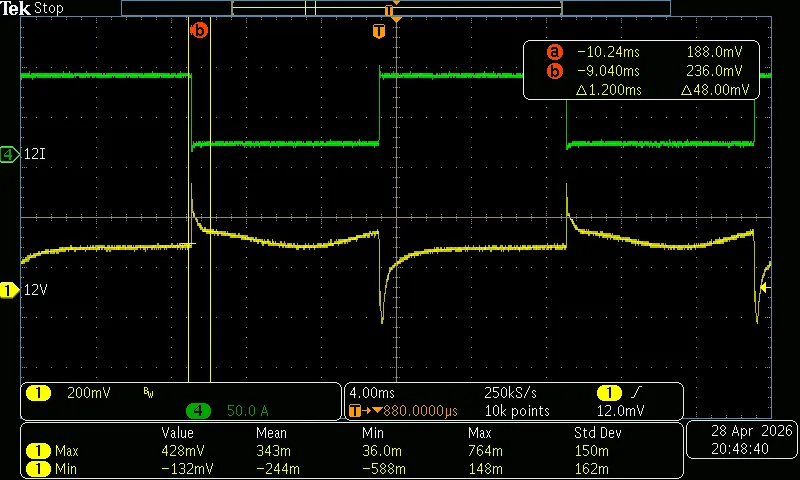Click the Tek logo

(15, 8)
